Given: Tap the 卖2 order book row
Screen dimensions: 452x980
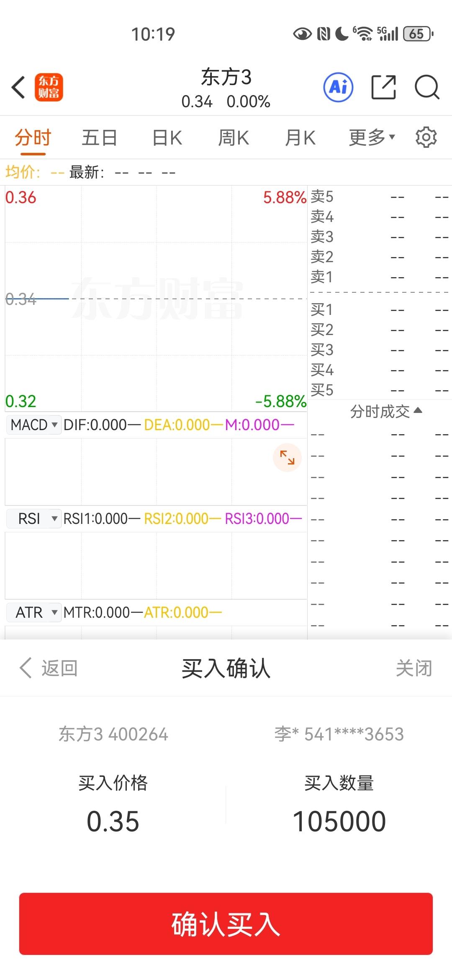Looking at the screenshot, I should (x=380, y=257).
